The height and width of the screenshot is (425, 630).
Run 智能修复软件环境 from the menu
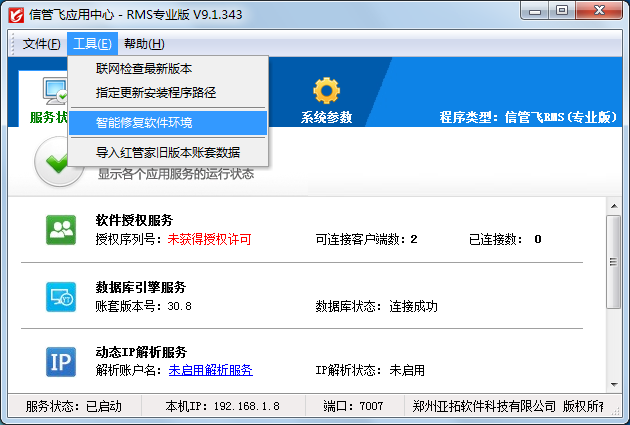(144, 123)
